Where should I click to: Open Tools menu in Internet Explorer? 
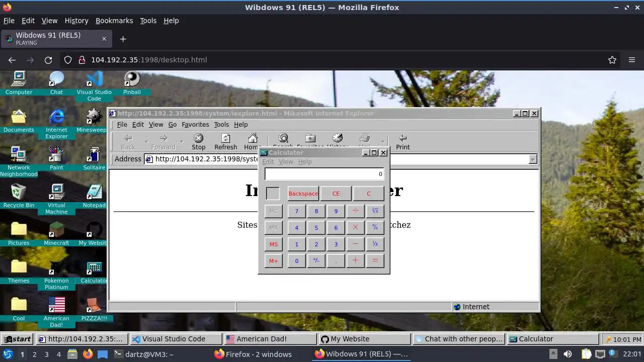(x=221, y=125)
